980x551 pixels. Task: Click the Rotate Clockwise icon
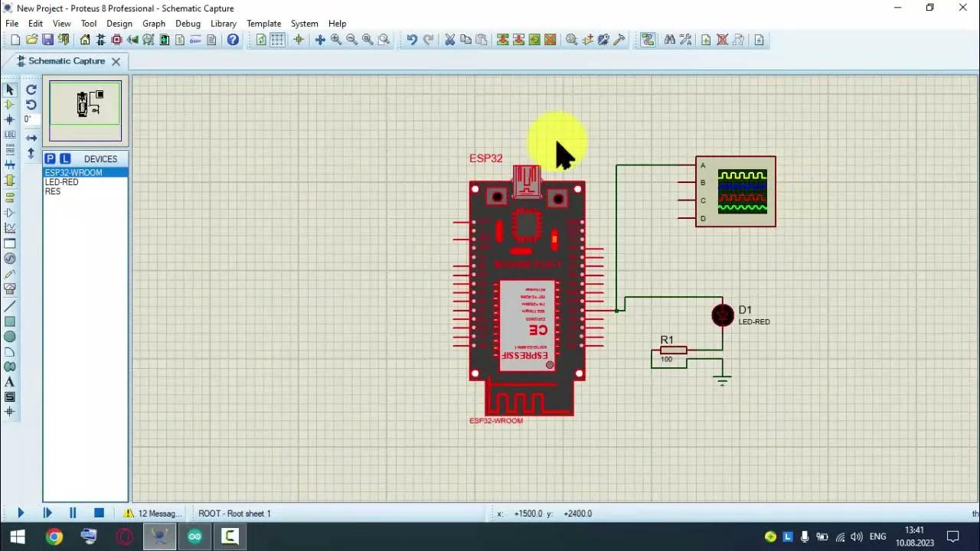click(31, 90)
